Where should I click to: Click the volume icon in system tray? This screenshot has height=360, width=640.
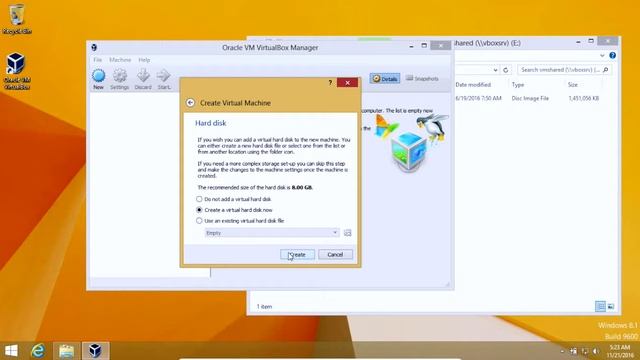(x=596, y=351)
